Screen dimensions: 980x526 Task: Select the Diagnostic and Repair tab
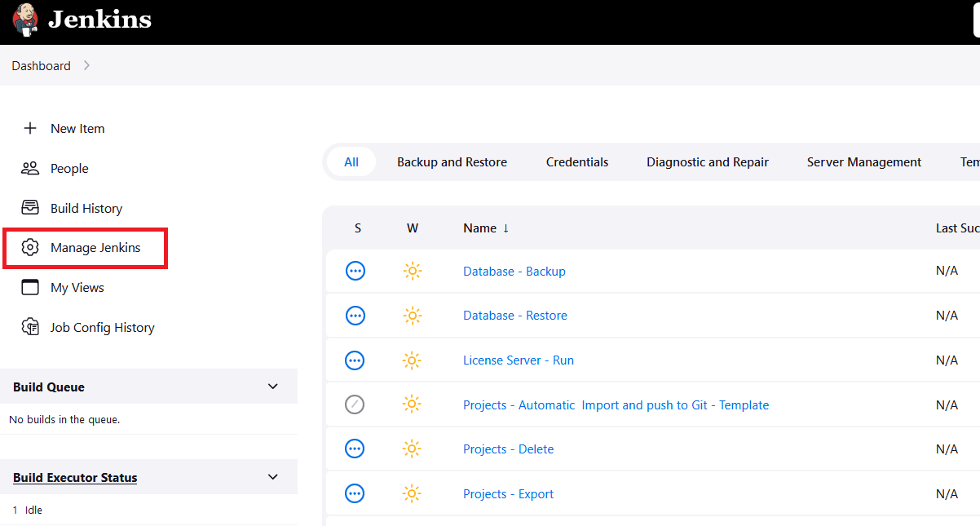[707, 162]
